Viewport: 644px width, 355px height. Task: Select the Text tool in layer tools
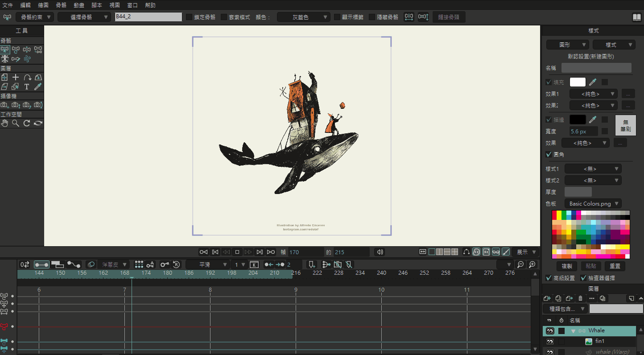point(27,87)
